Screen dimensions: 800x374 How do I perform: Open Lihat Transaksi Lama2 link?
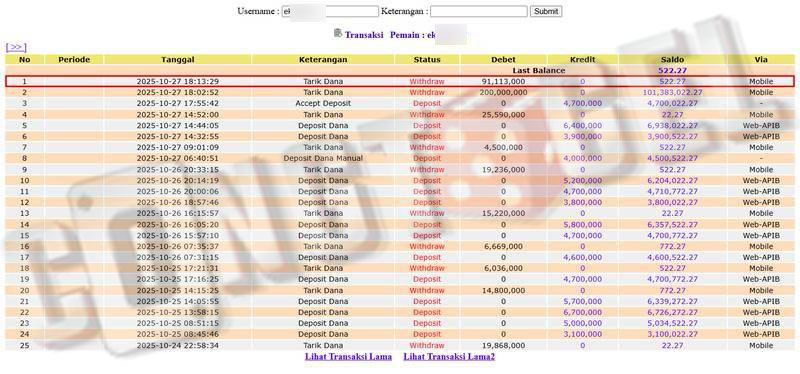[x=449, y=357]
